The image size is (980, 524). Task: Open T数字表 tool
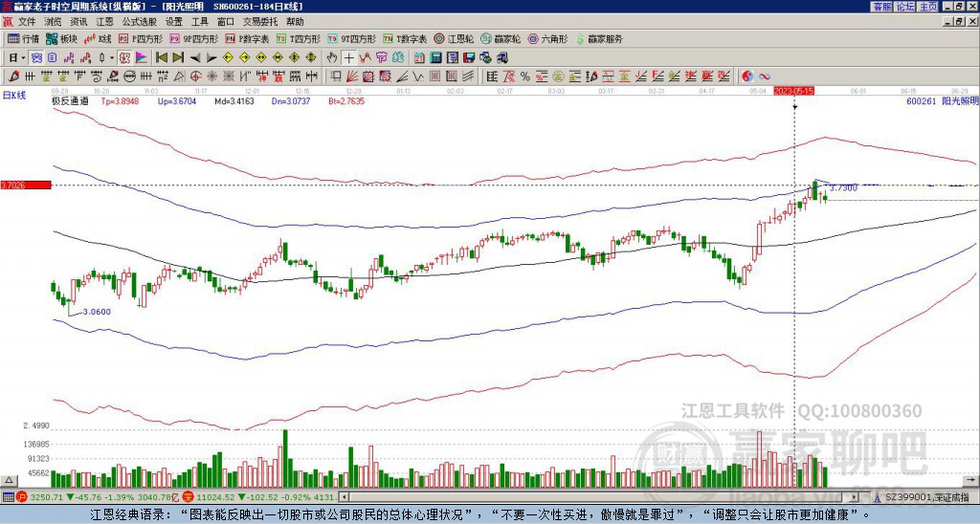tap(405, 38)
